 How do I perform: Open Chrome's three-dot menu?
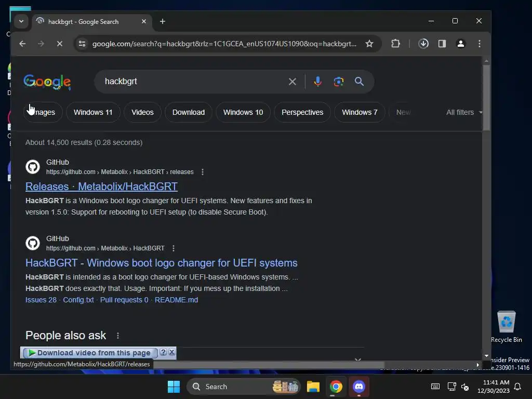click(x=480, y=44)
